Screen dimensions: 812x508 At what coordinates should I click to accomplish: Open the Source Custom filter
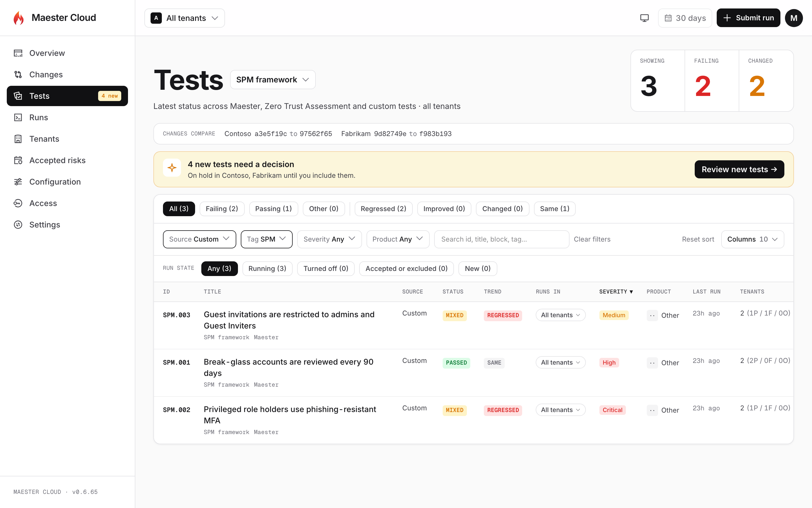(199, 239)
